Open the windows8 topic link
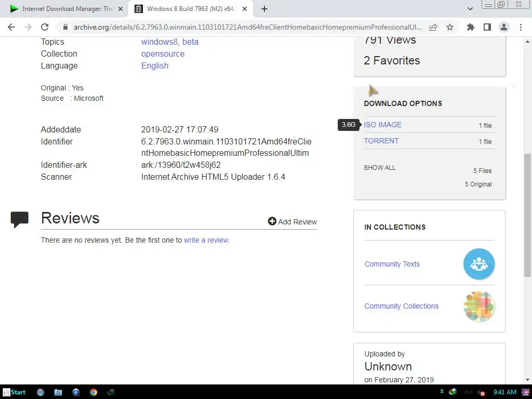This screenshot has height=399, width=532. pos(159,42)
